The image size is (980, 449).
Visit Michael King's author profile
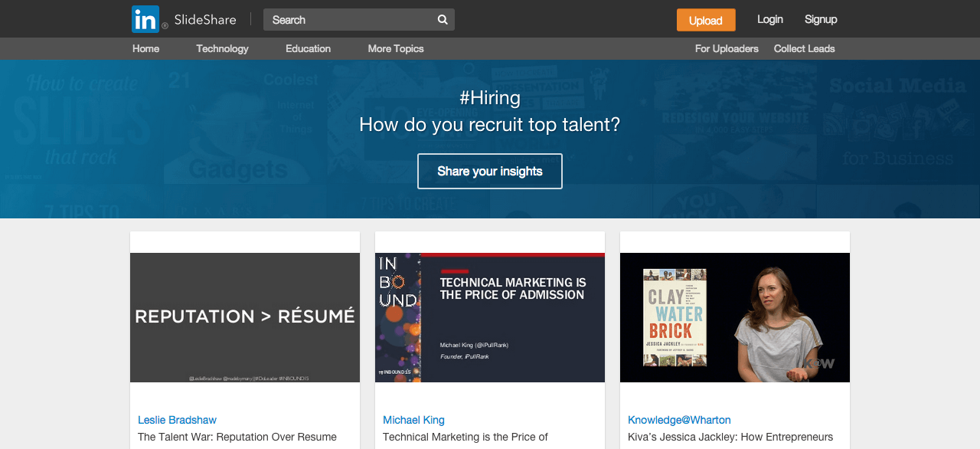pos(413,420)
